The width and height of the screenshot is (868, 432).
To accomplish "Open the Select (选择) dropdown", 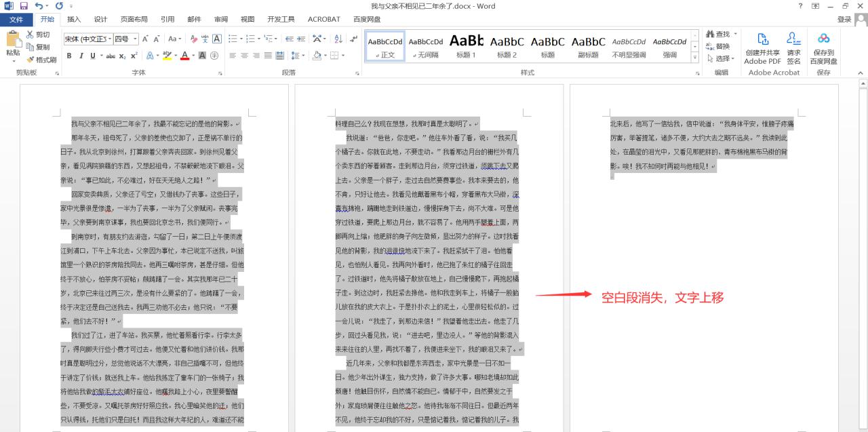I will coord(722,58).
